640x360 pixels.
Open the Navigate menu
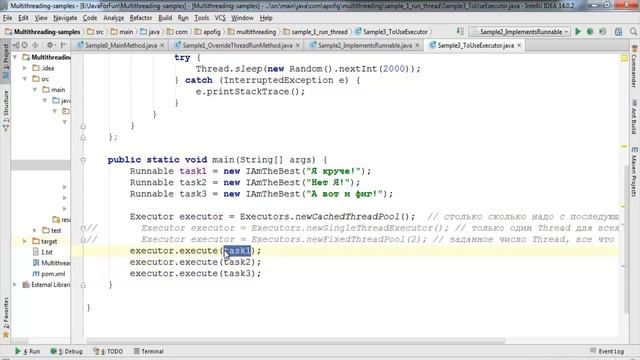pos(65,18)
